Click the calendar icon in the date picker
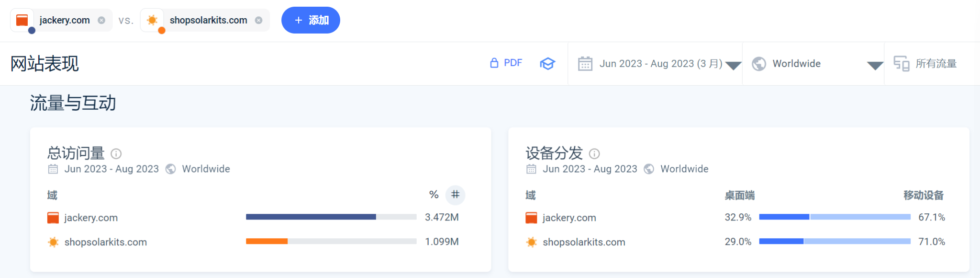 (585, 64)
